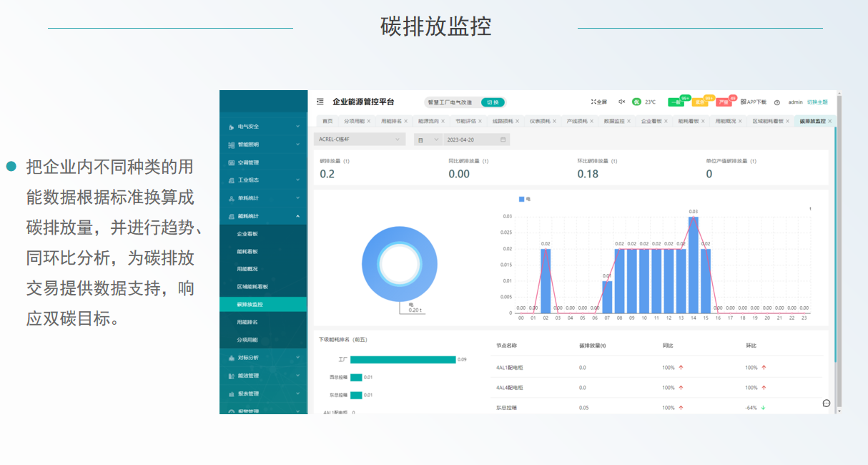
Task: Click the 空调管理 sidebar icon
Action: point(231,162)
